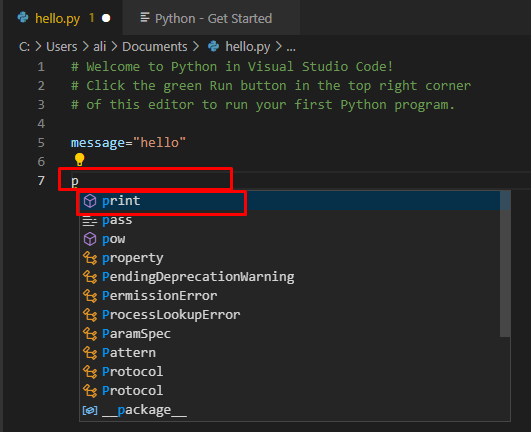
Task: Click the comment starting "Click the green Run button"
Action: 271,86
